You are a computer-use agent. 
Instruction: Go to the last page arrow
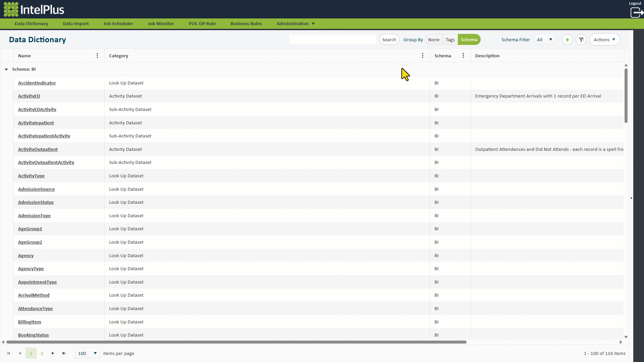tap(64, 353)
